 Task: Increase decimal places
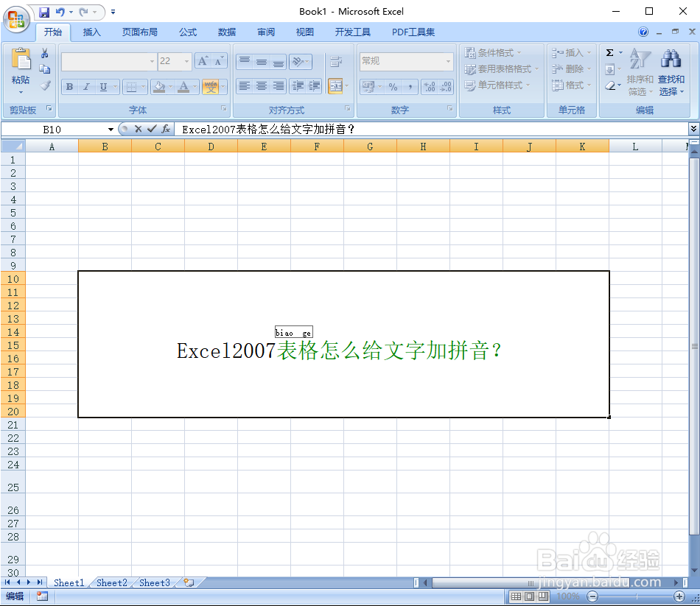(430, 87)
